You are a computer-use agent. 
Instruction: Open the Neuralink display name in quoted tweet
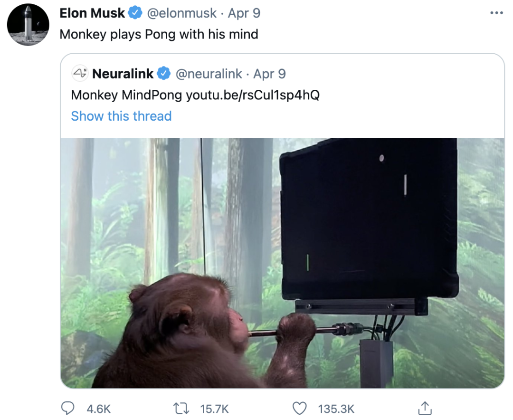pyautogui.click(x=123, y=74)
